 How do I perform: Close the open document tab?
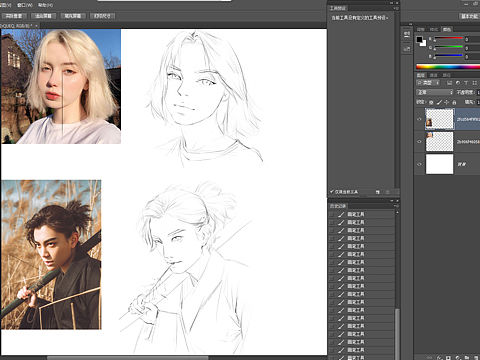coord(36,25)
